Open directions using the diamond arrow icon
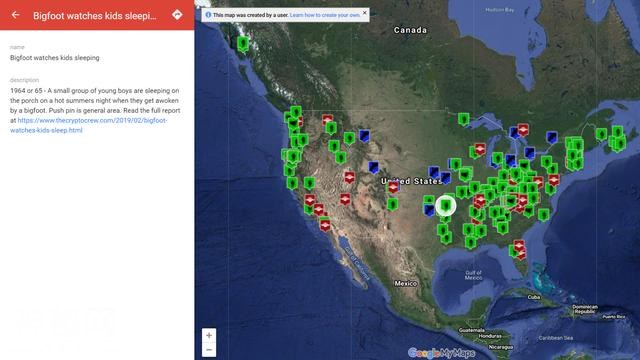The image size is (640, 360). point(177,15)
